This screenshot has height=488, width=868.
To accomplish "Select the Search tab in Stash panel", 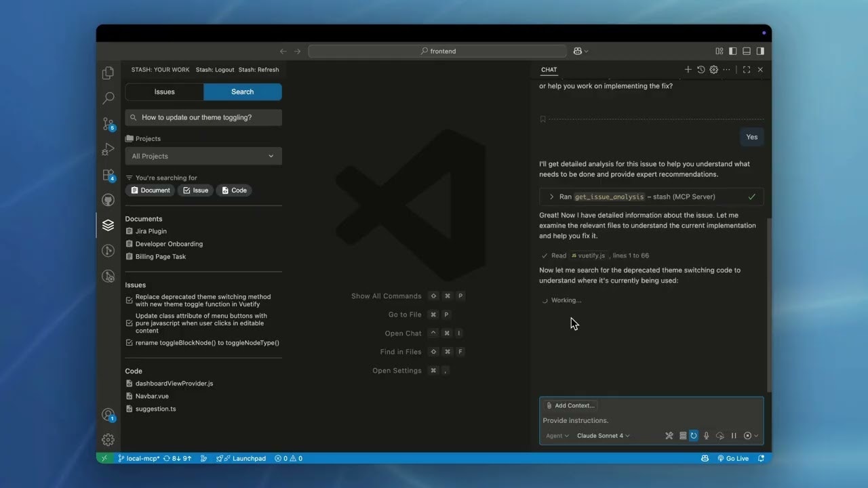I will tap(242, 92).
